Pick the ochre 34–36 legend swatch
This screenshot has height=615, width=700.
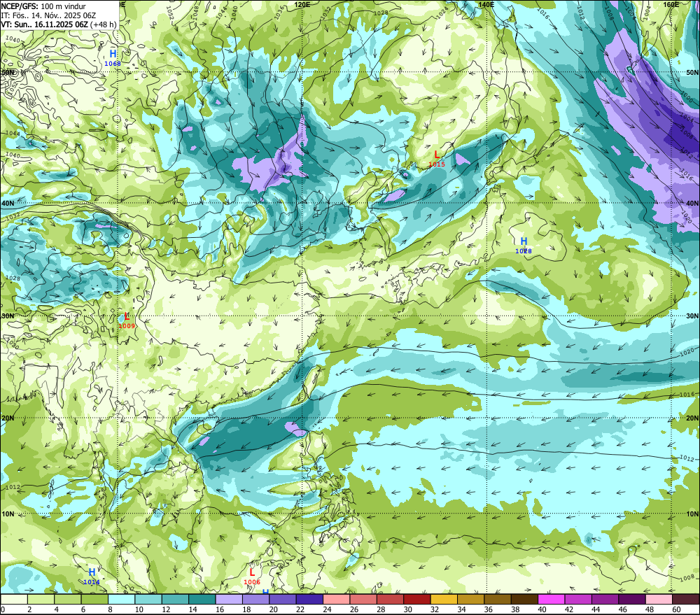click(470, 599)
